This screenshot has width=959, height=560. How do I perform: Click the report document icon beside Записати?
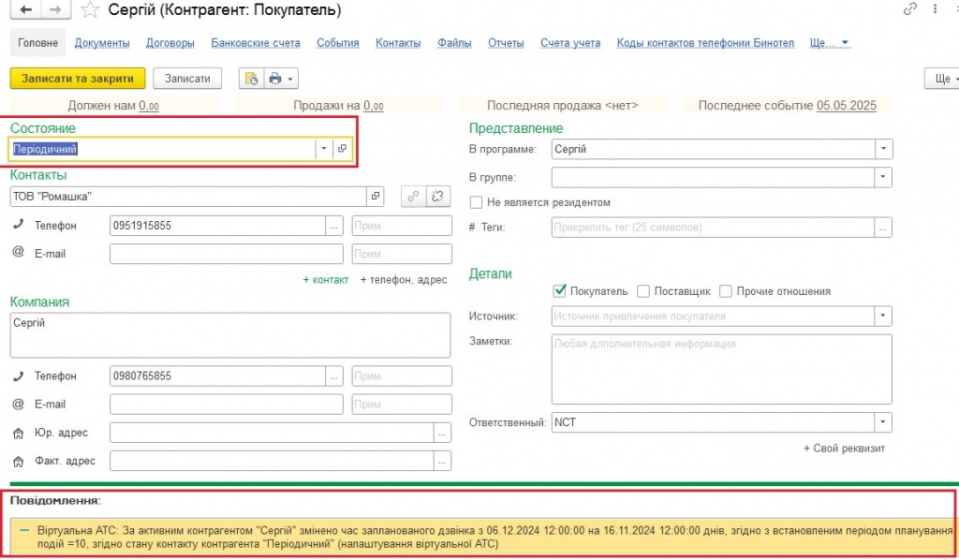250,79
